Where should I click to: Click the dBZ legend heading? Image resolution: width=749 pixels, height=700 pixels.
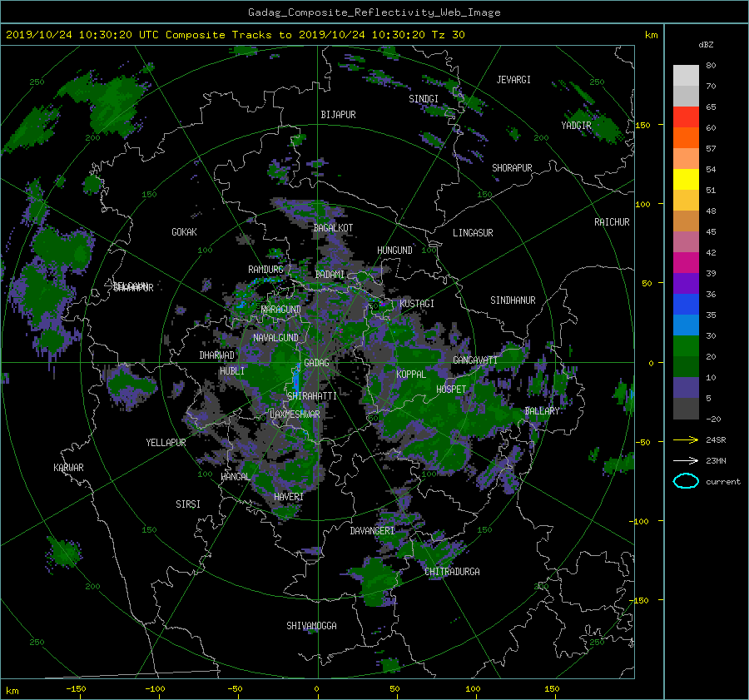tap(706, 44)
